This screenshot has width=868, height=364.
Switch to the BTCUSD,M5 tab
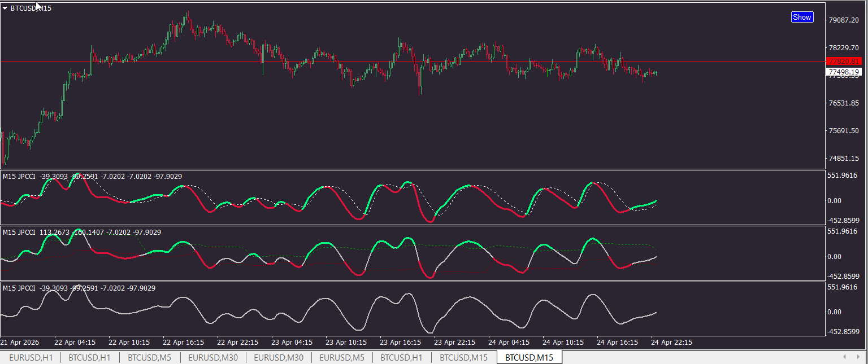click(x=149, y=358)
